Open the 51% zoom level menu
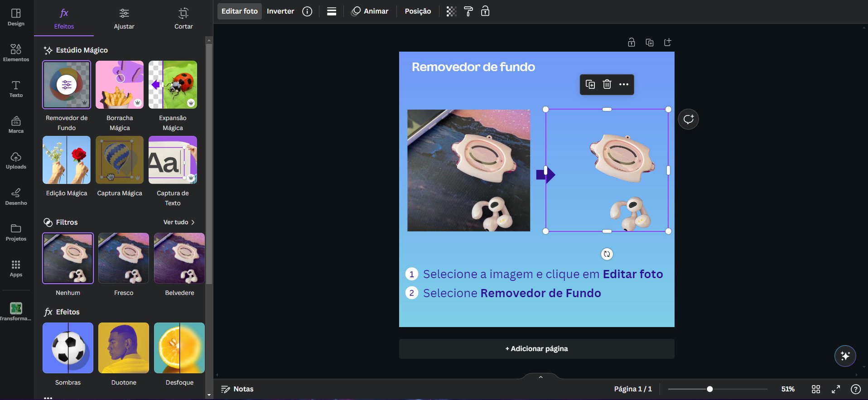 [x=788, y=389]
